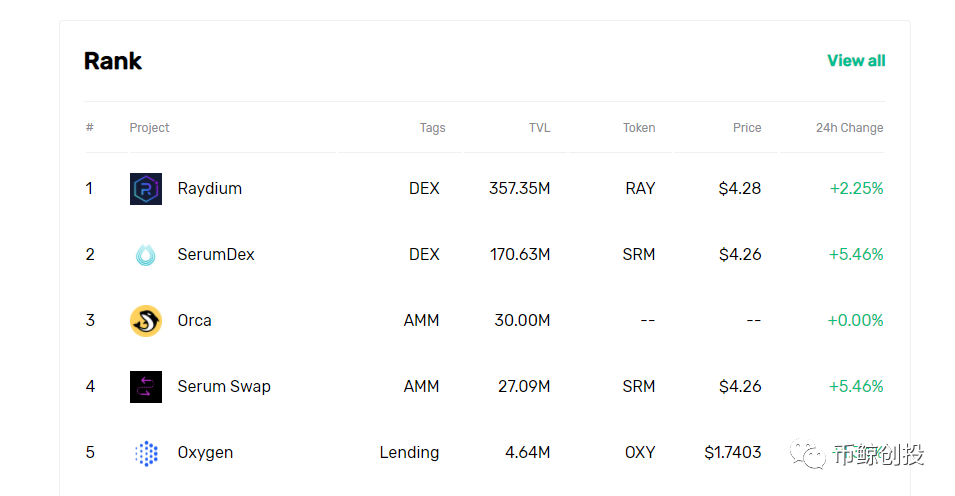Click the OXY token in Oxygen row

[640, 453]
